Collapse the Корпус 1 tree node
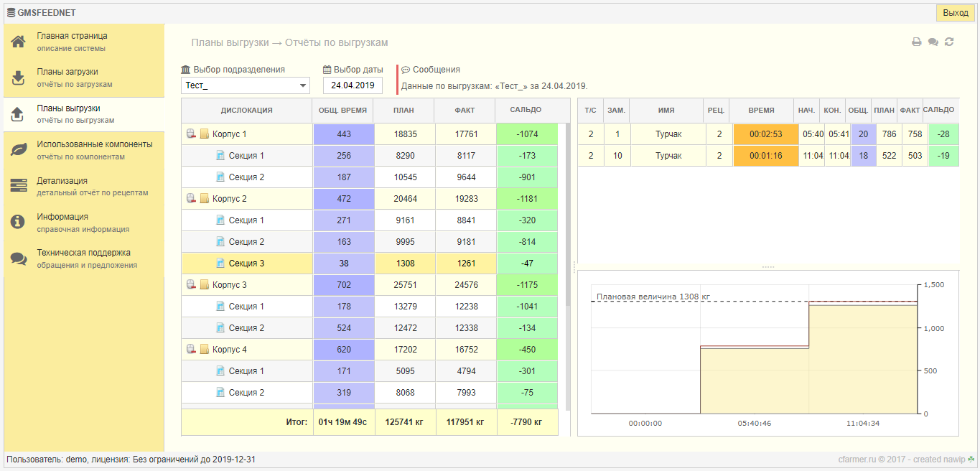Viewport: 980px width, 471px height. [x=191, y=134]
